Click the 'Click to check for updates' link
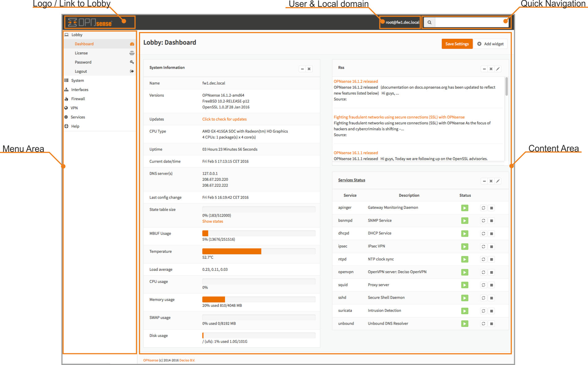588x365 pixels. [224, 119]
